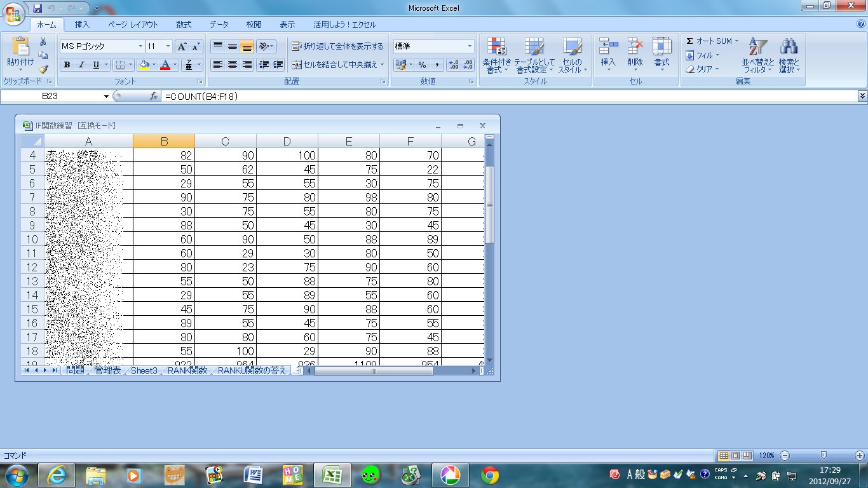868x488 pixels.
Task: Save the workbook from quick access toolbar
Action: [x=37, y=8]
